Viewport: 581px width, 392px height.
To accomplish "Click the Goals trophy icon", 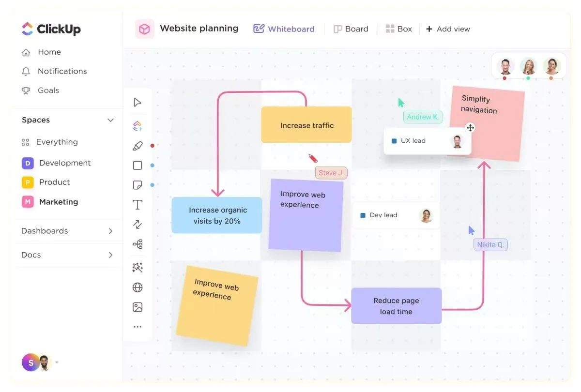I will click(x=26, y=90).
